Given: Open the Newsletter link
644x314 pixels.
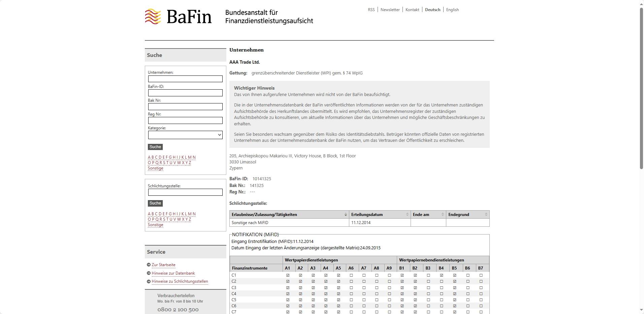Looking at the screenshot, I should (x=390, y=10).
